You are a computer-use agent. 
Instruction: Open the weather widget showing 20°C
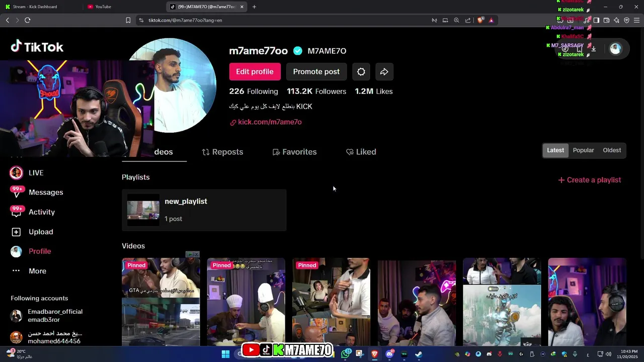pos(19,354)
